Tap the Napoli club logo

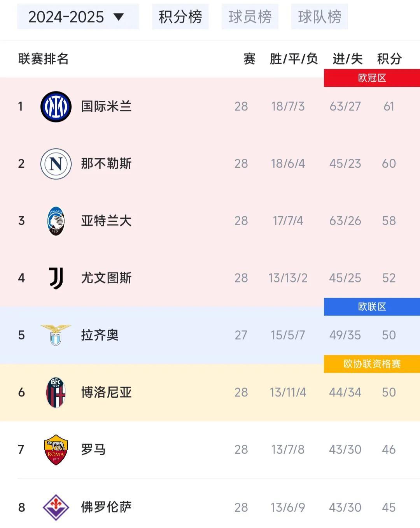click(x=56, y=163)
